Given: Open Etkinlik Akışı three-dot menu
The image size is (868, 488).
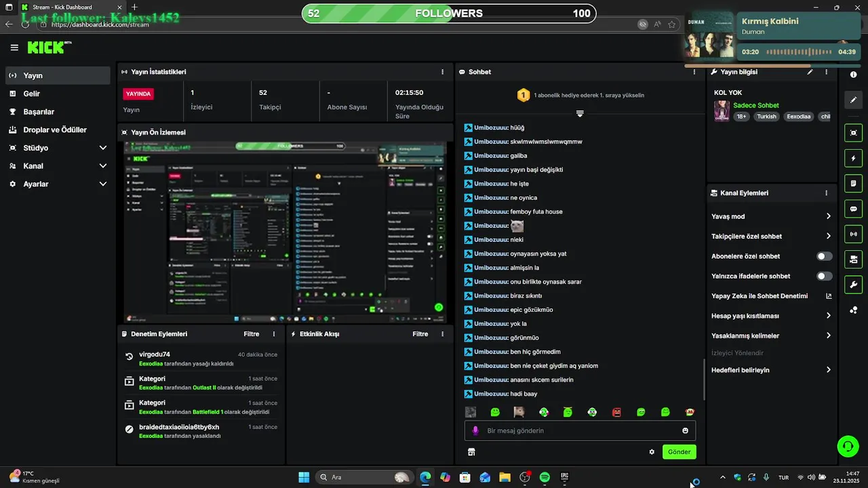Looking at the screenshot, I should click(x=443, y=334).
